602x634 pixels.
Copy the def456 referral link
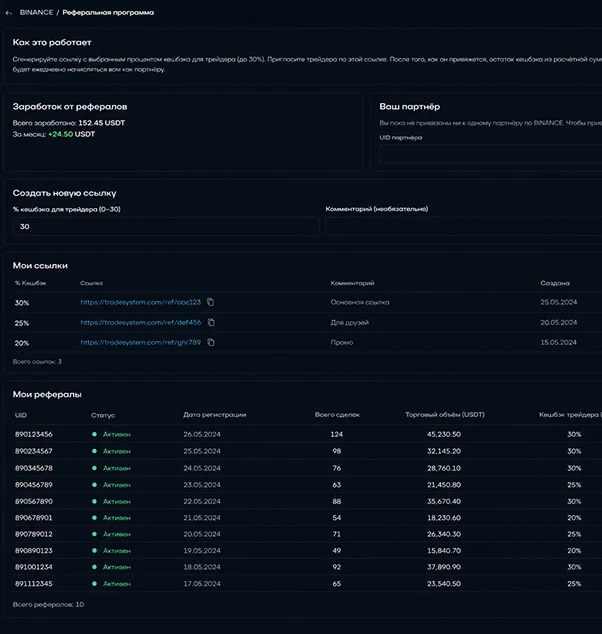(211, 322)
